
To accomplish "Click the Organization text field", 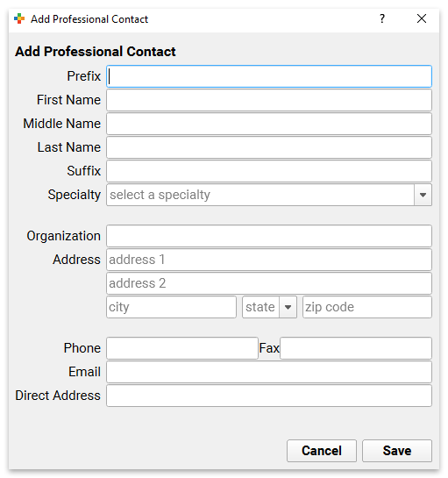I will pyautogui.click(x=269, y=236).
